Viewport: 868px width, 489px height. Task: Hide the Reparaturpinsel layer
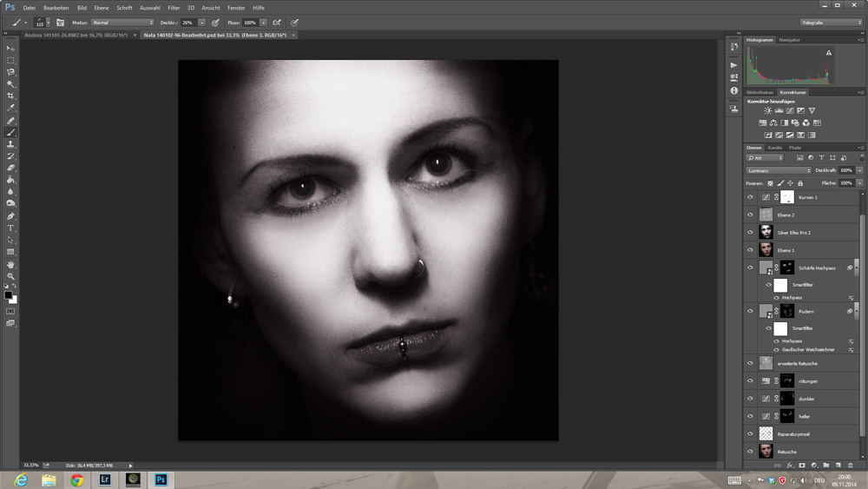751,433
